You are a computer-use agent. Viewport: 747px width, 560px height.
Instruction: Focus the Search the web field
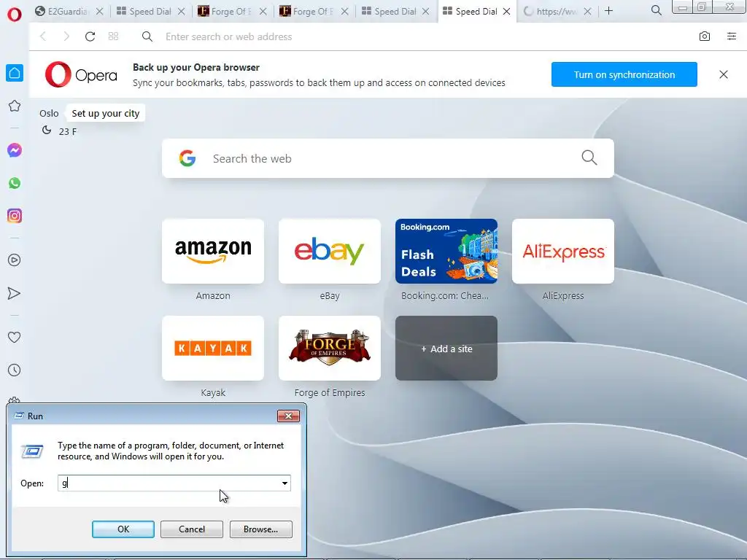pyautogui.click(x=388, y=158)
